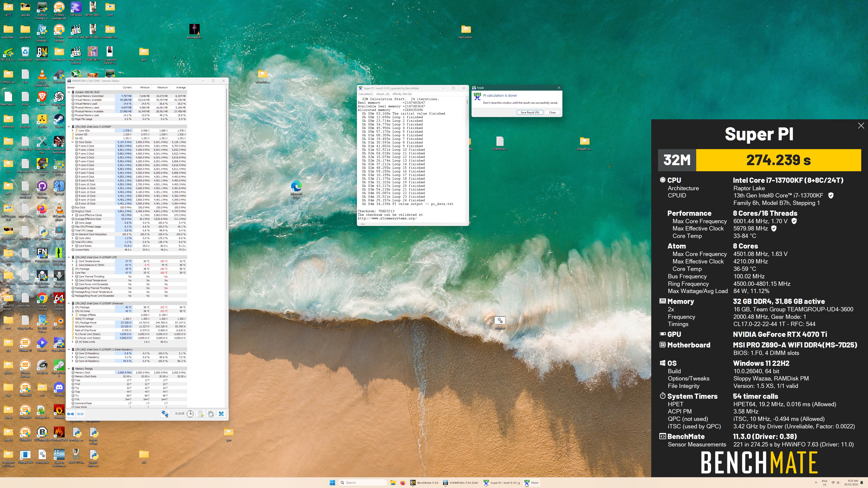
Task: Collapse the System: MSI MS-7D25 sensor group
Action: [69, 92]
